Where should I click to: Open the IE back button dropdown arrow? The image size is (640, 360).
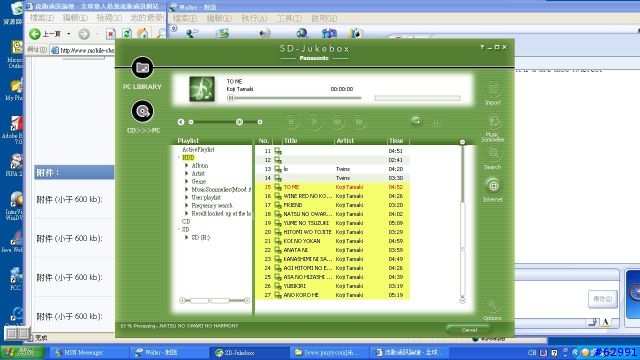point(69,34)
